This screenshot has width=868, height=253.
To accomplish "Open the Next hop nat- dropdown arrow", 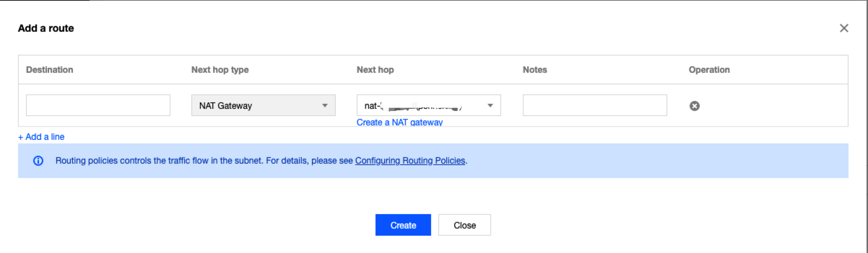I will 490,106.
